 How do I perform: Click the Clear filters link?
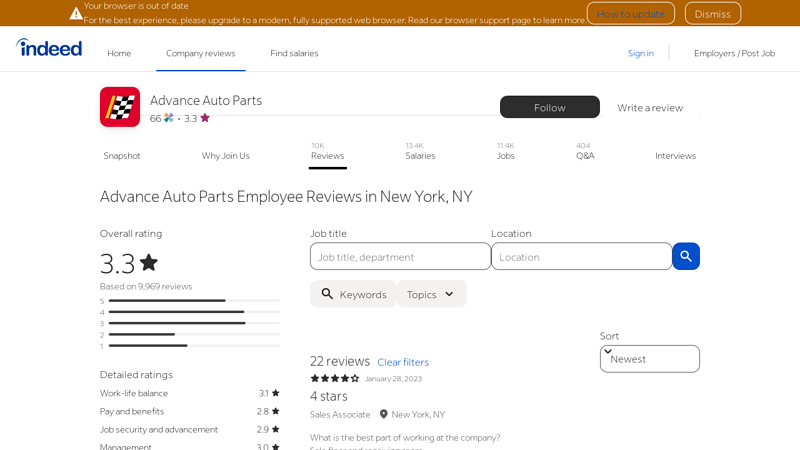point(403,362)
